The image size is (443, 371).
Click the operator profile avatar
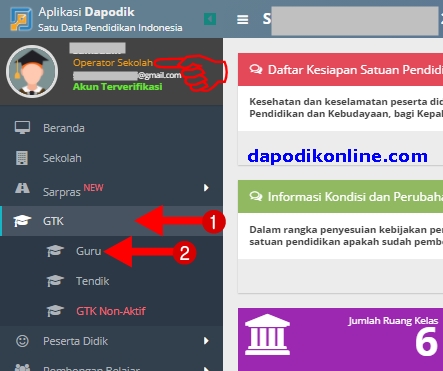[x=32, y=71]
